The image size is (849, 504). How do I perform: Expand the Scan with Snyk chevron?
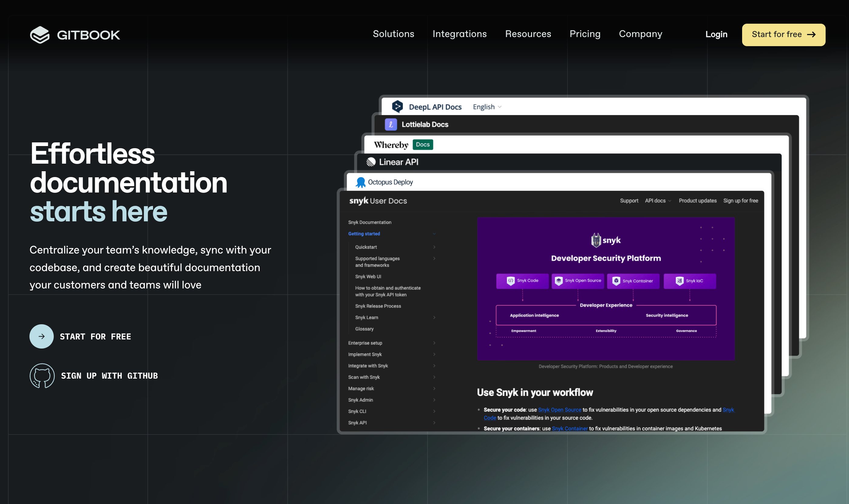[x=434, y=377]
